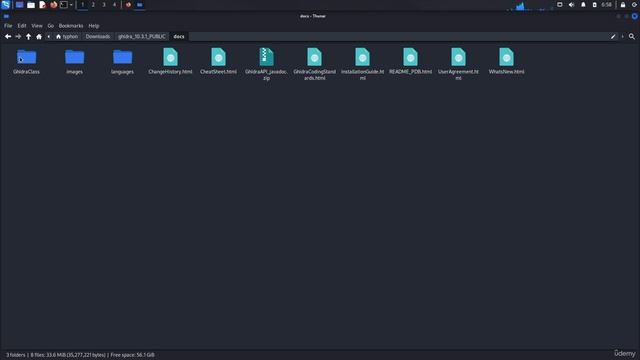This screenshot has height=360, width=640.
Task: Select the CheatSheet.html file icon
Action: coord(218,57)
